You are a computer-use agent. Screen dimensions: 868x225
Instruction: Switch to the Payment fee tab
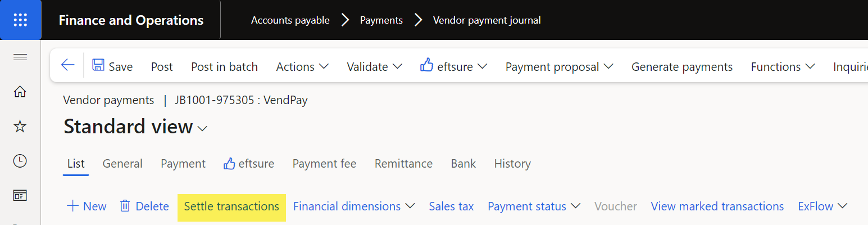coord(324,164)
